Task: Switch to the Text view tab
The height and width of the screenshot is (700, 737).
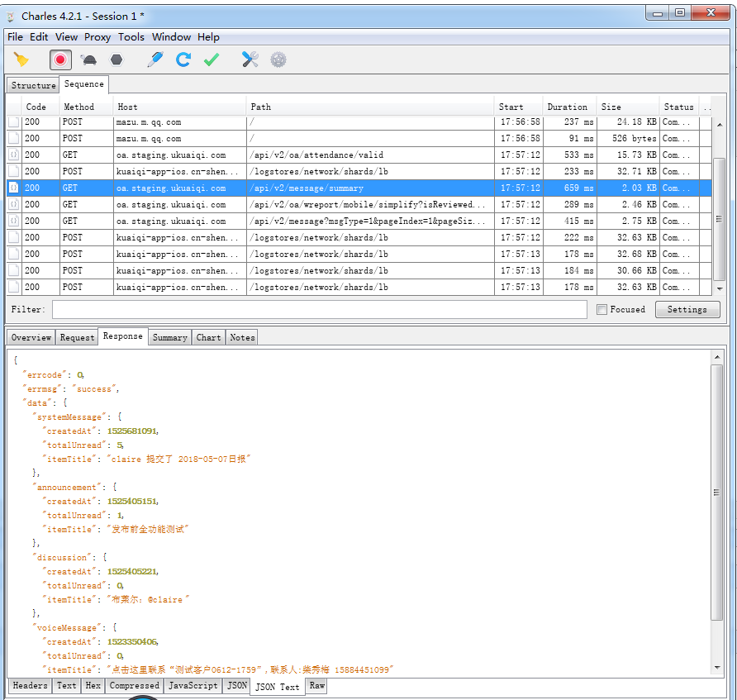Action: click(x=66, y=685)
